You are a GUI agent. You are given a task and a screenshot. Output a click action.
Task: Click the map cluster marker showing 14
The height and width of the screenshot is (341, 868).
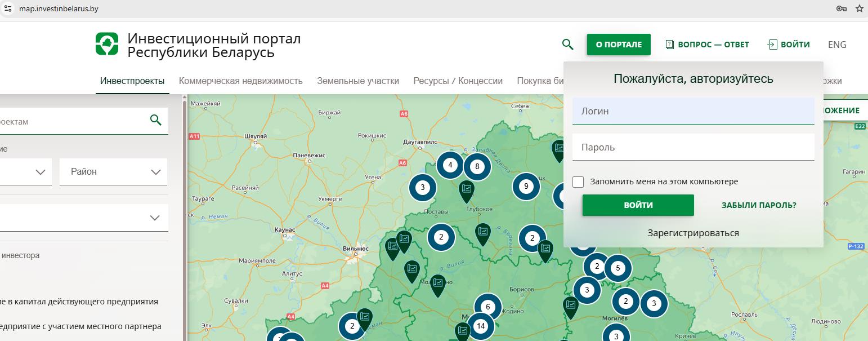click(x=480, y=326)
